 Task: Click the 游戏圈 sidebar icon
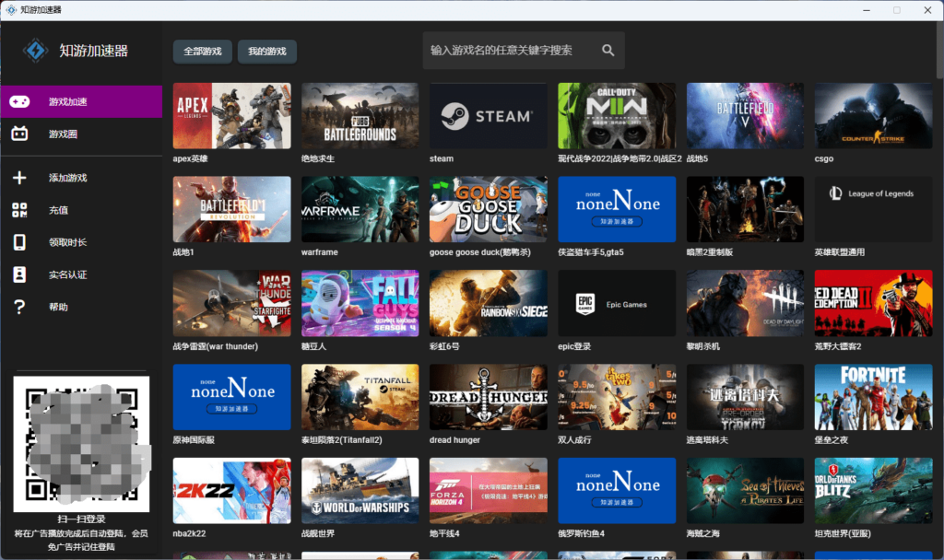click(19, 134)
